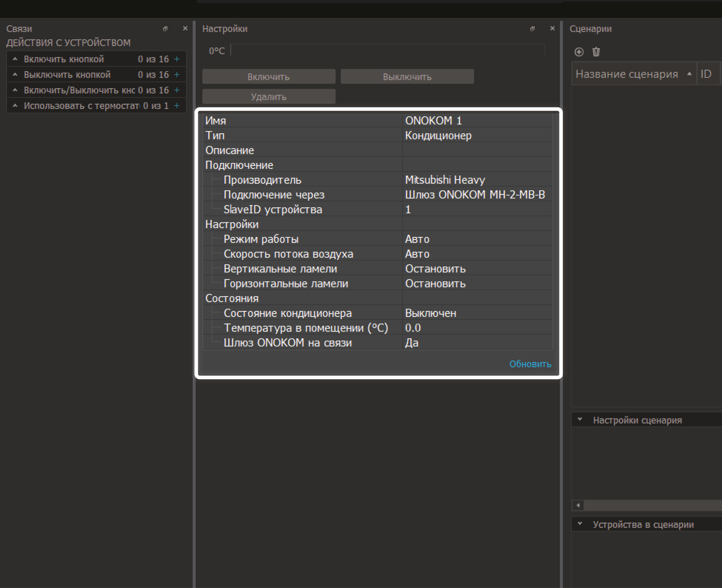Image resolution: width=722 pixels, height=588 pixels.
Task: Close the Настройки panel
Action: 552,29
